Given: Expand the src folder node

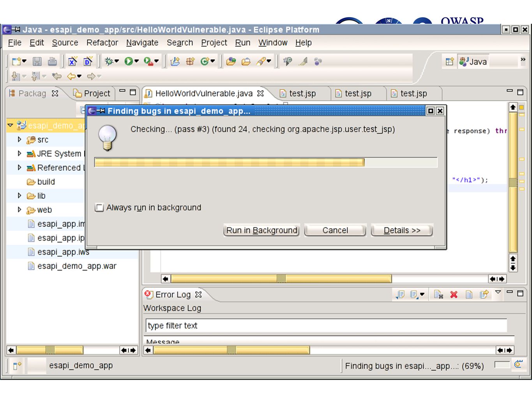Looking at the screenshot, I should [x=19, y=139].
